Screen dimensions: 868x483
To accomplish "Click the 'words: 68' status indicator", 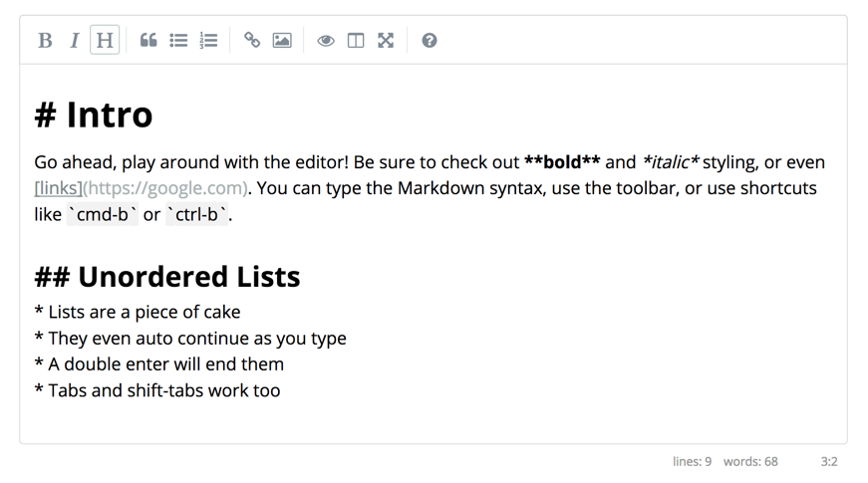I will click(x=750, y=461).
